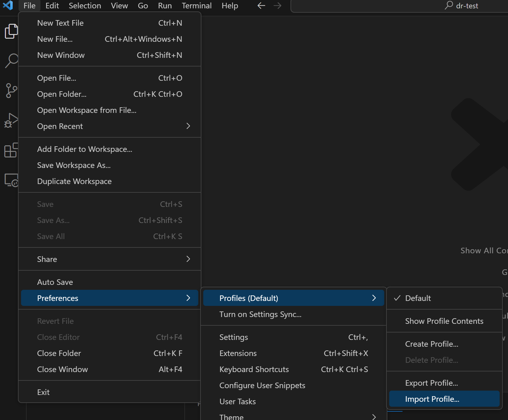Open the Help menu
This screenshot has height=420, width=508.
coord(230,6)
